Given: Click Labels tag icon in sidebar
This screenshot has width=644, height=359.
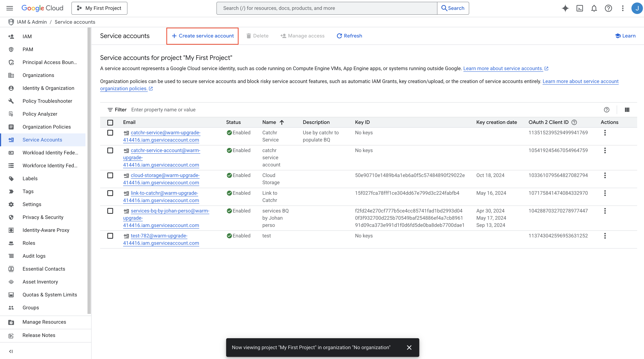Looking at the screenshot, I should pyautogui.click(x=11, y=178).
